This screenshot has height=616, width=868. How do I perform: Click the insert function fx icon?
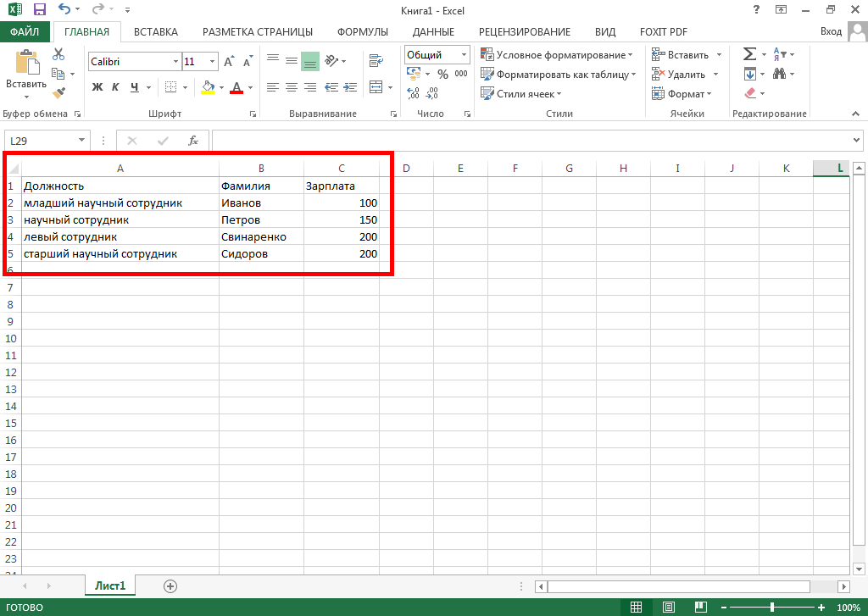[x=192, y=141]
